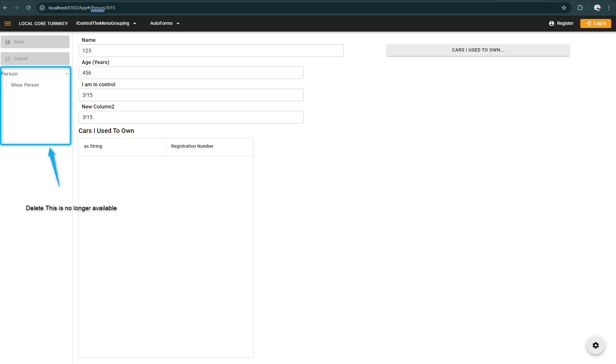Click the LOCAL CORE TURNKEY title

click(x=43, y=23)
